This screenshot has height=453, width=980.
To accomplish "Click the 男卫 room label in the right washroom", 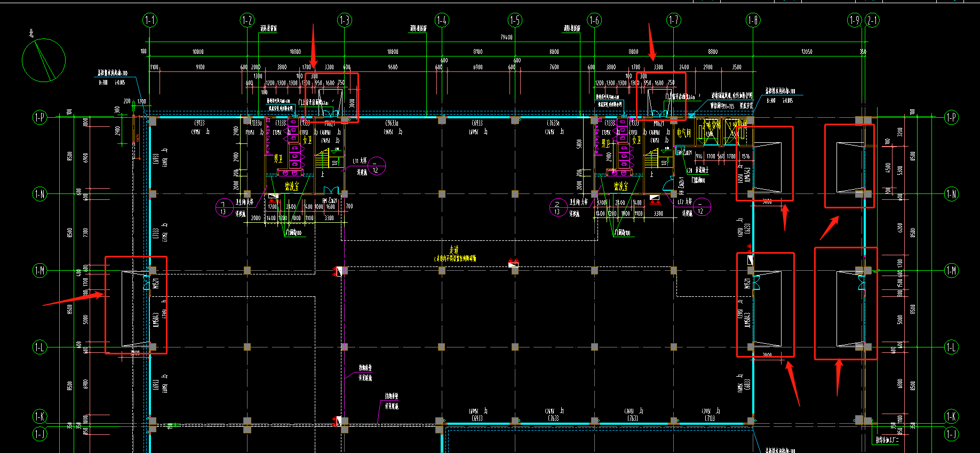I will pos(606,143).
